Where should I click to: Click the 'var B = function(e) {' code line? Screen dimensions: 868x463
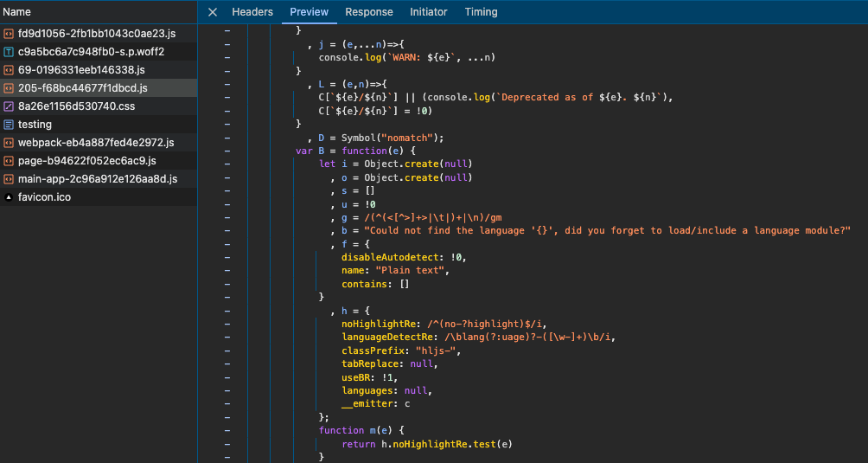(x=355, y=151)
